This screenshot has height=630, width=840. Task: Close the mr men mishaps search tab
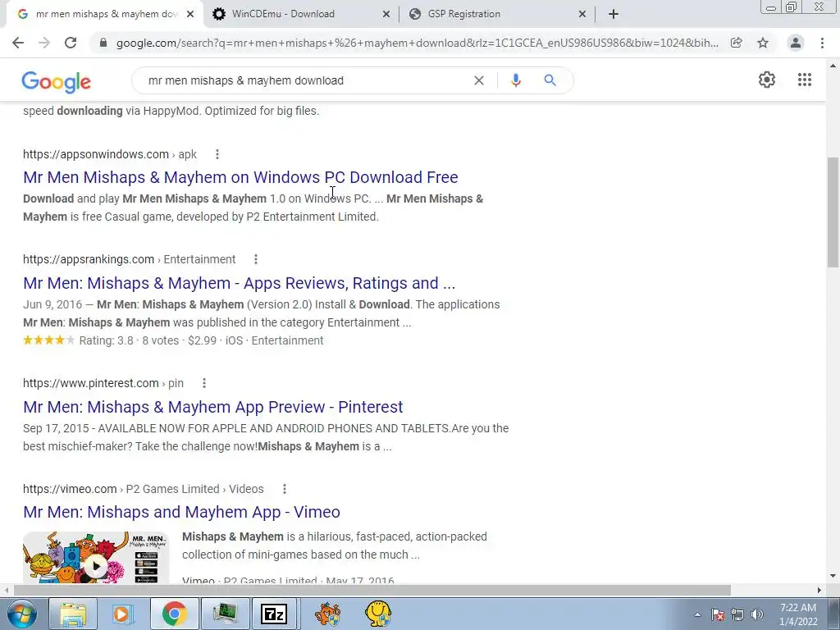pyautogui.click(x=190, y=14)
